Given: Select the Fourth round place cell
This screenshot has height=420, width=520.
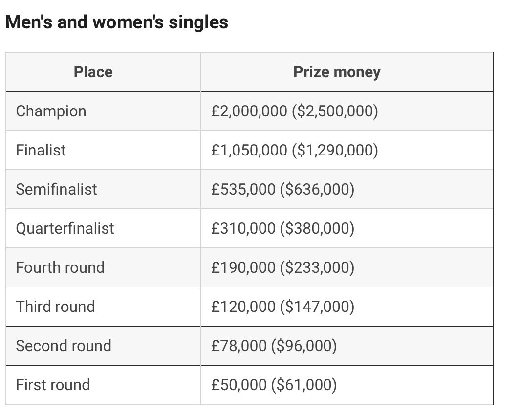Looking at the screenshot, I should 60,267.
